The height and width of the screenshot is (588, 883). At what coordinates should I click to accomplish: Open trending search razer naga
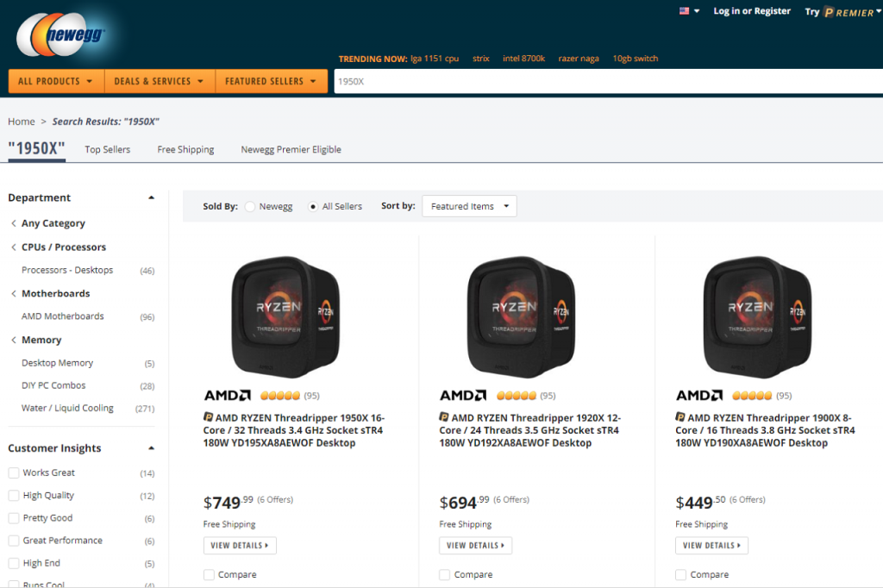(579, 59)
